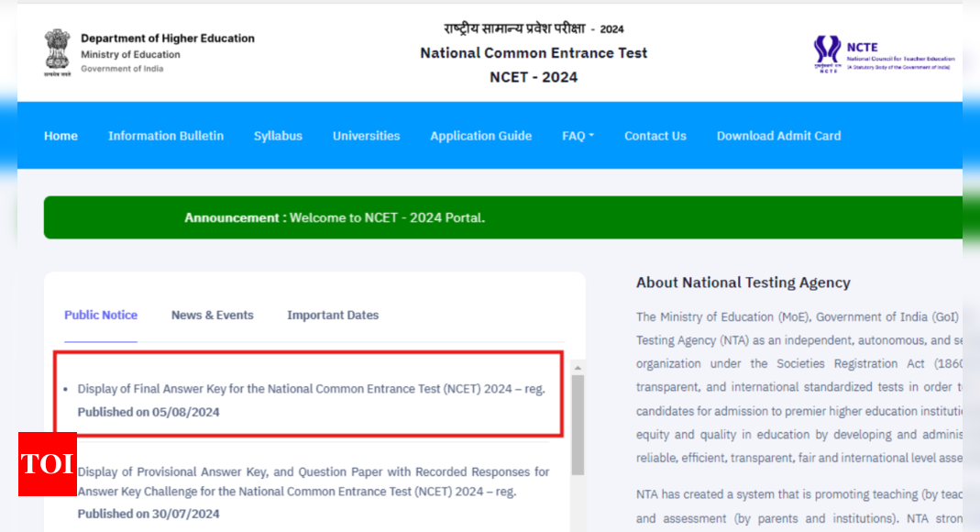Click the notice list scrollbar thumb
Image resolution: width=980 pixels, height=532 pixels.
click(578, 425)
